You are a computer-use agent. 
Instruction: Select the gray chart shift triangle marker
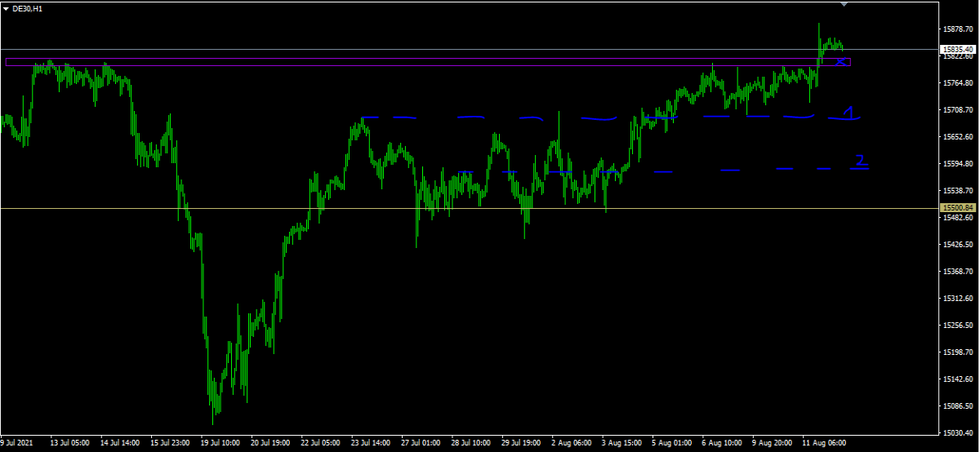(844, 4)
